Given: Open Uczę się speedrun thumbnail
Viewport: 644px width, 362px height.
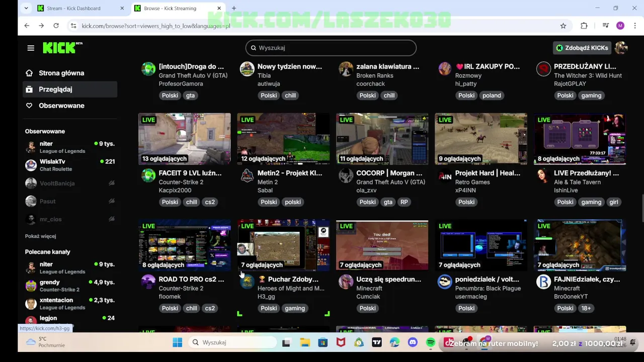Looking at the screenshot, I should [382, 245].
